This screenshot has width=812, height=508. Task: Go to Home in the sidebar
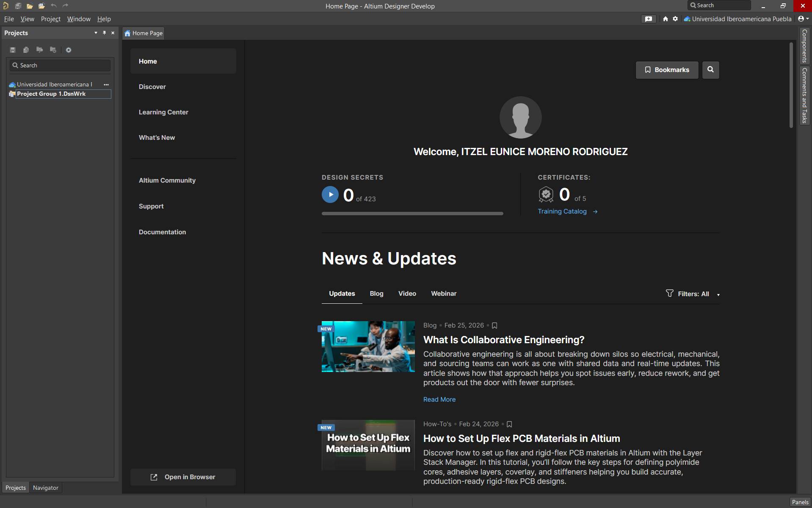[183, 61]
